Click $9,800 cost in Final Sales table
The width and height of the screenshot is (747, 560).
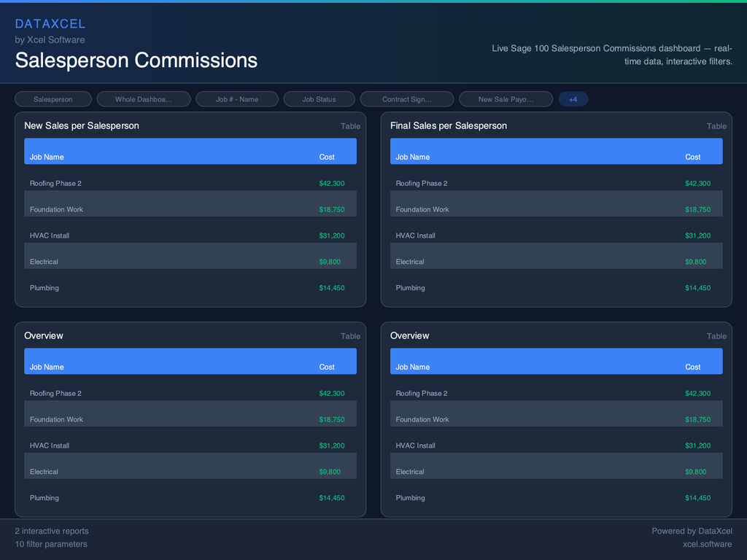click(x=695, y=262)
